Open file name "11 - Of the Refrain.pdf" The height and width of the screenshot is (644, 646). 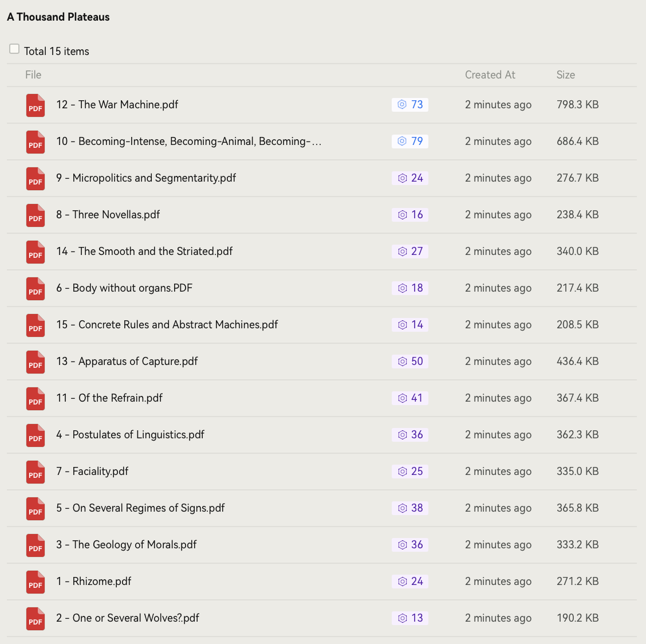[109, 398]
